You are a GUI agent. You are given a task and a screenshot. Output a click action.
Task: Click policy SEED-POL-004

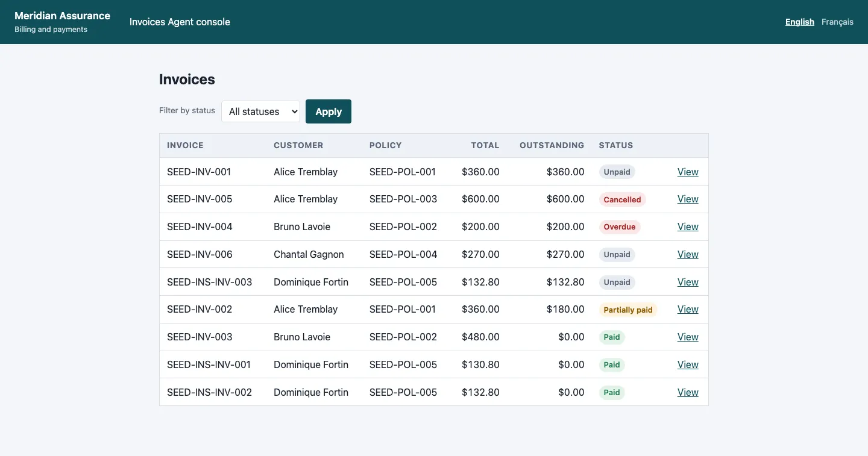pyautogui.click(x=403, y=254)
